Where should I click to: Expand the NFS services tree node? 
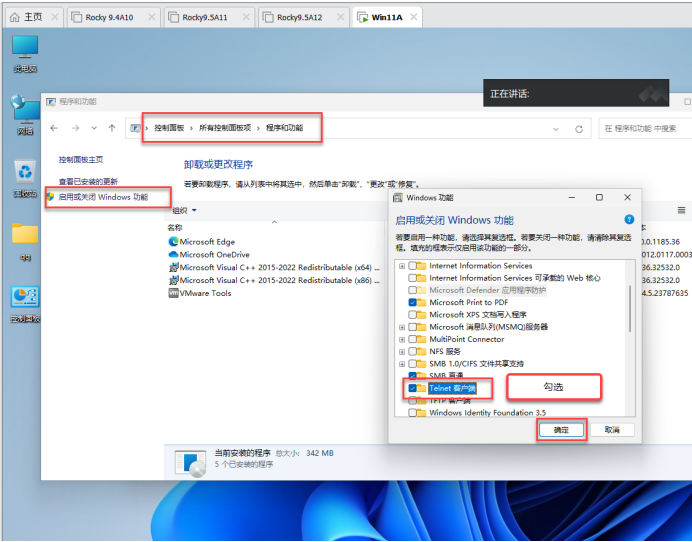tap(402, 351)
